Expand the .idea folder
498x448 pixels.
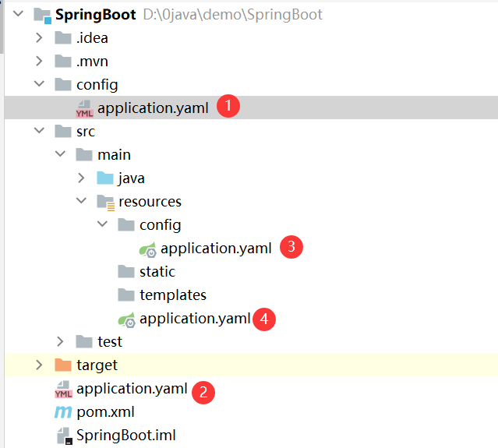tap(40, 37)
